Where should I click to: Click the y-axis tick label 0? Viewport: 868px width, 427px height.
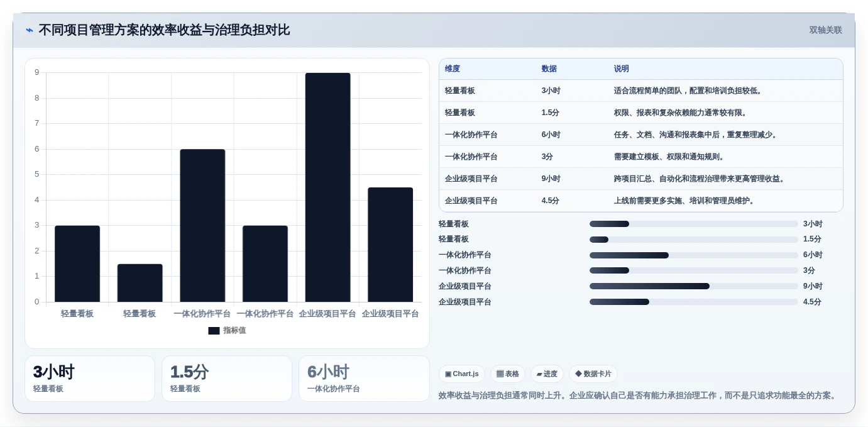click(37, 302)
